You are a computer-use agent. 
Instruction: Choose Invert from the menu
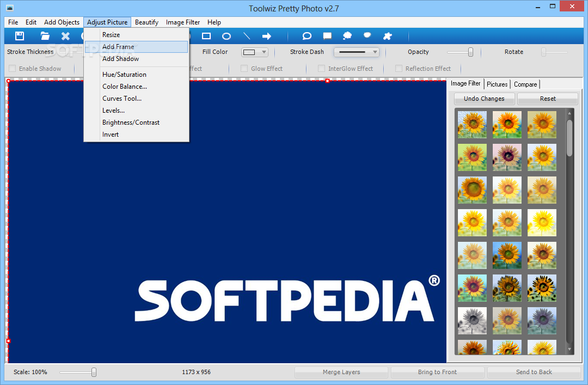[137, 135]
